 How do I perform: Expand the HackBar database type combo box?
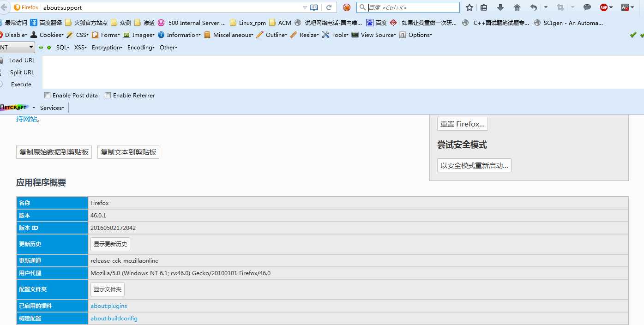click(17, 48)
